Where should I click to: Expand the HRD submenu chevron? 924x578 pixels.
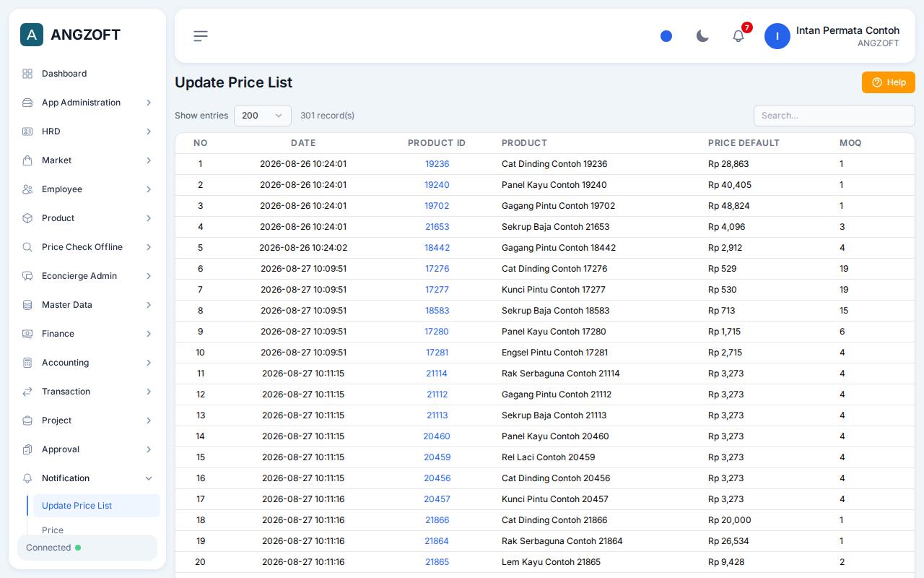pos(149,131)
